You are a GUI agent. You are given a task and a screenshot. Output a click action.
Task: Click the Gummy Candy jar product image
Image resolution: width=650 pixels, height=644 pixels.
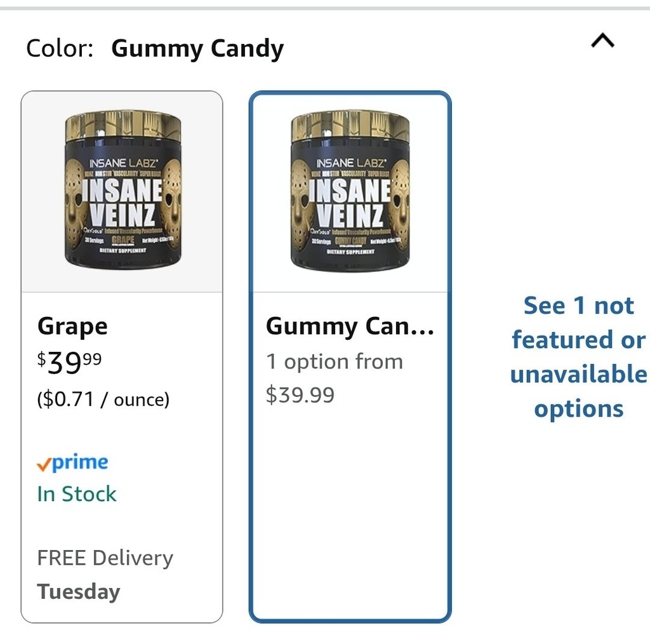click(x=350, y=191)
